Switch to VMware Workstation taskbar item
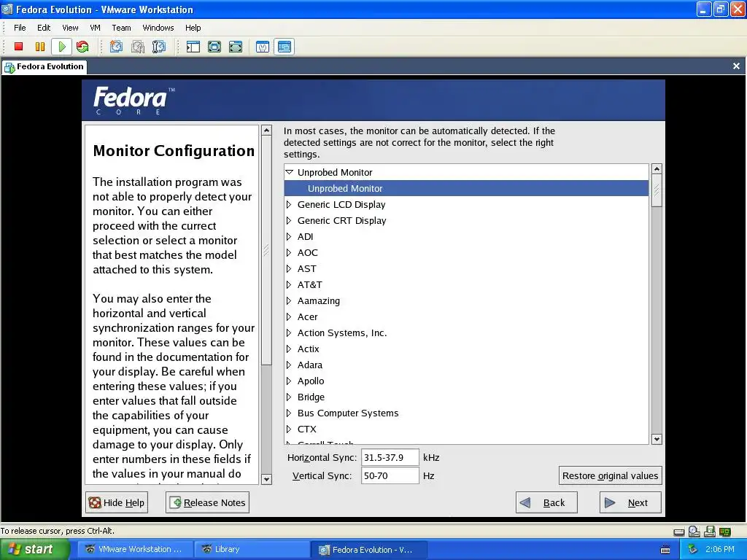The width and height of the screenshot is (747, 560). tap(135, 549)
